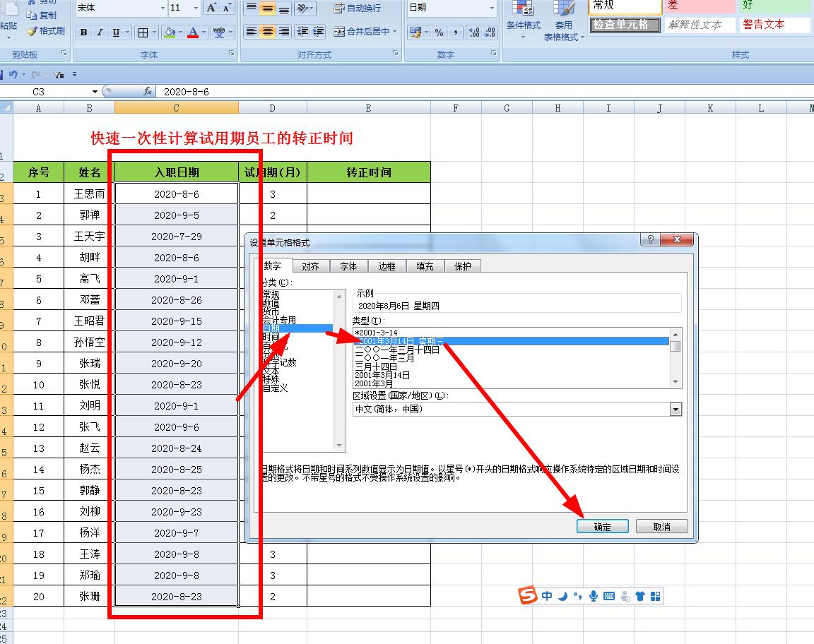The image size is (814, 644).
Task: Align text to vertical middle
Action: click(267, 7)
